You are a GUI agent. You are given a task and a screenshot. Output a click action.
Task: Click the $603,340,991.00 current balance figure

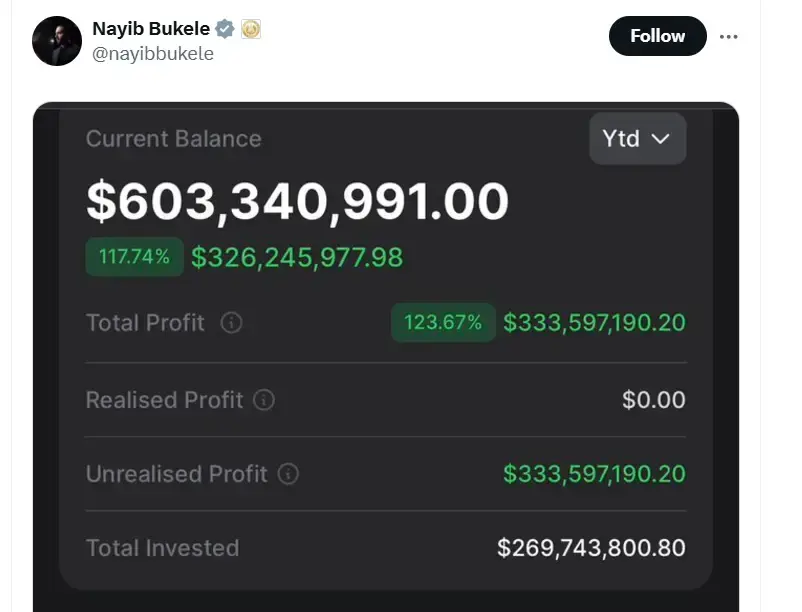tap(297, 202)
